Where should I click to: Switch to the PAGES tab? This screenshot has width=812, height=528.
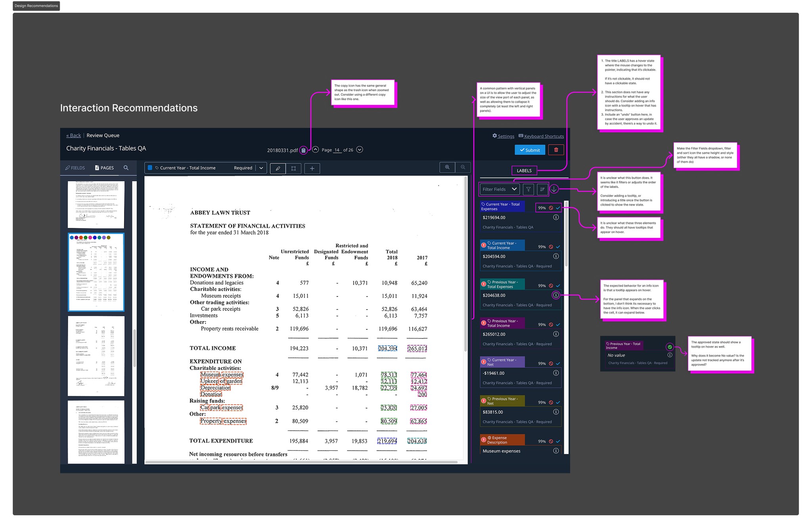tap(104, 168)
